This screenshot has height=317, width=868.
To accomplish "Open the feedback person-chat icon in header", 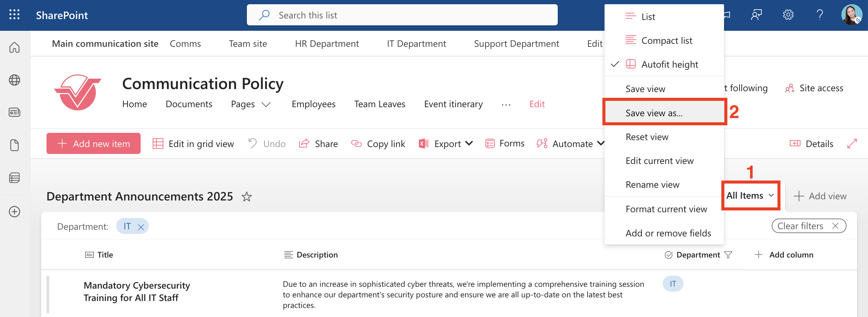I will tap(756, 15).
